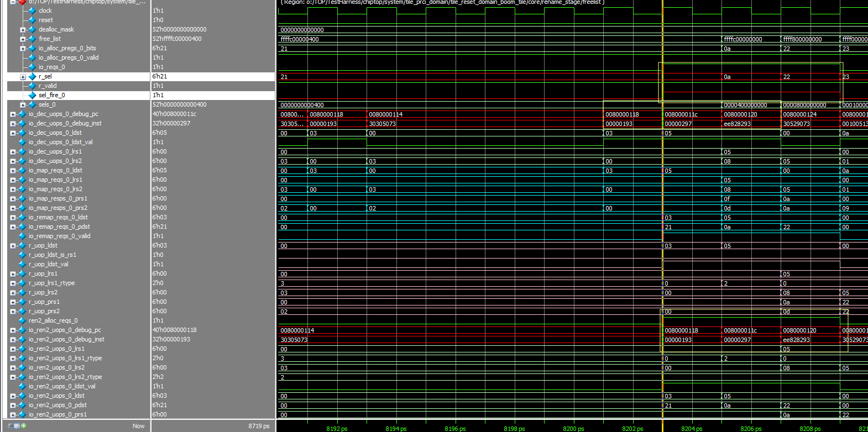Click the signal icon of r_uop_ldst_is_rs1

tap(22, 255)
